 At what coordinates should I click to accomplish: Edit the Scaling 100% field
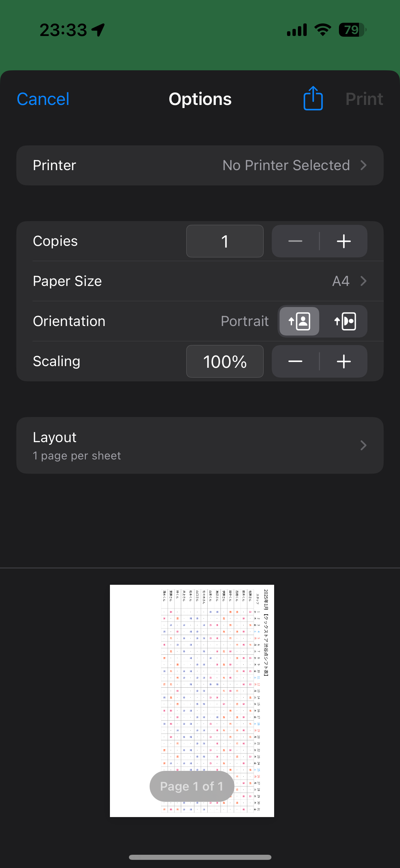pos(225,361)
